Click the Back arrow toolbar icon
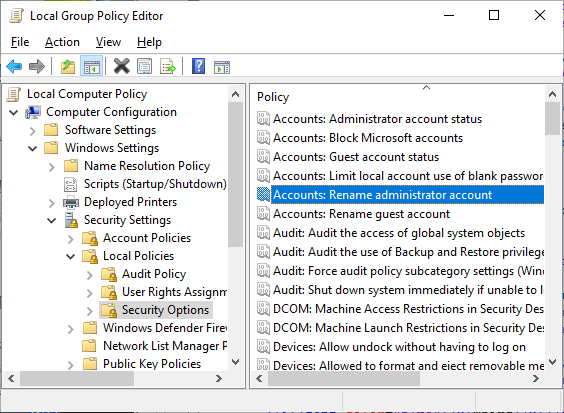The image size is (564, 413). [x=14, y=67]
